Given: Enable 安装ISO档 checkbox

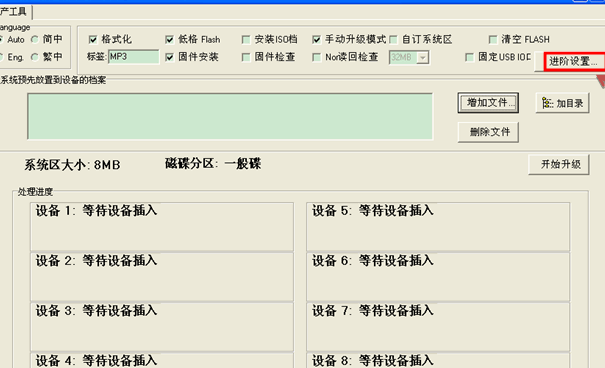Looking at the screenshot, I should pyautogui.click(x=246, y=39).
